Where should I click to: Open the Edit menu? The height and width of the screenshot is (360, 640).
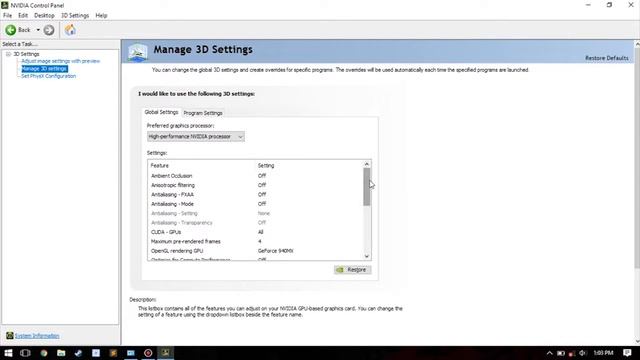23,16
